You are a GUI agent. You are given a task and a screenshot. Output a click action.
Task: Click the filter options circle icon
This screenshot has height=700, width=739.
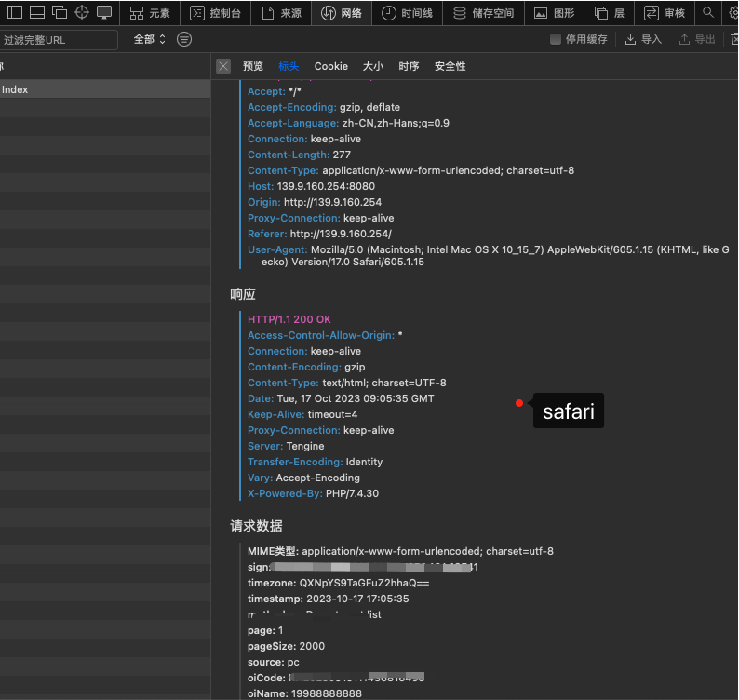pos(184,39)
